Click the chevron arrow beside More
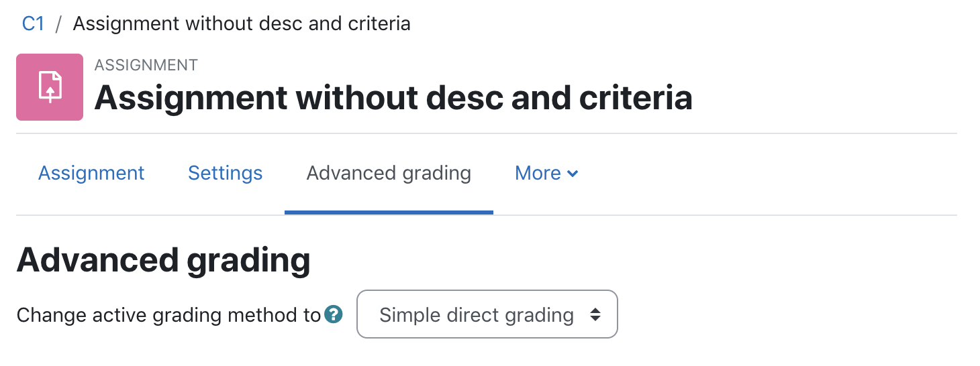980x366 pixels. pos(573,174)
